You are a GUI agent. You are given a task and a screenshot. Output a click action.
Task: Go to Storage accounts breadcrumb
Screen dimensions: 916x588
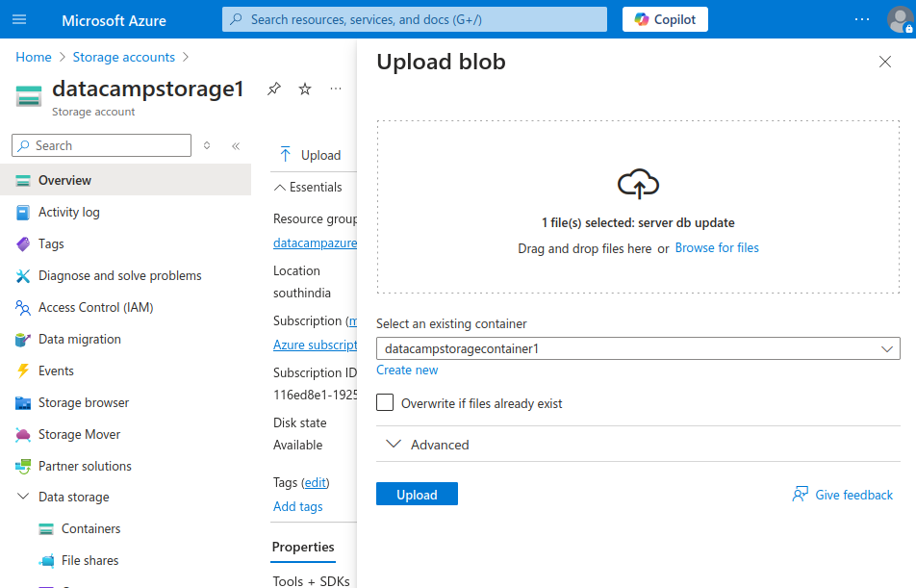point(123,58)
